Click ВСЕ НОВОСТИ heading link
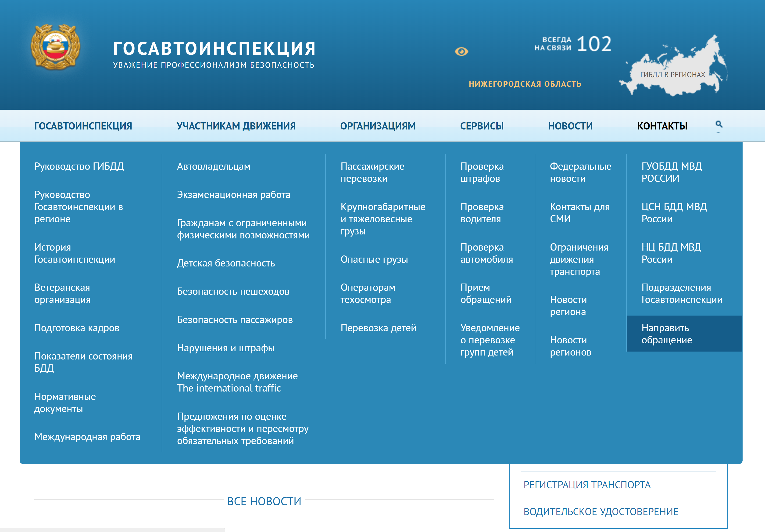765x532 pixels. [x=264, y=501]
